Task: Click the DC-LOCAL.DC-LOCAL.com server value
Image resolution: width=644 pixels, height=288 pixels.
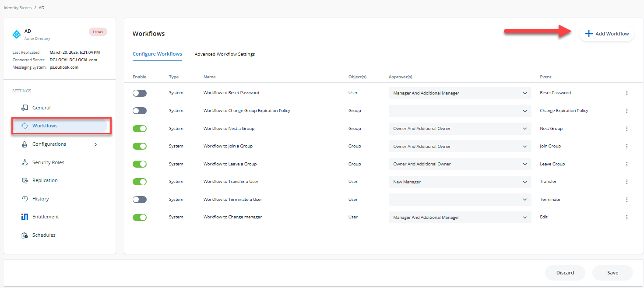Action: [74, 60]
